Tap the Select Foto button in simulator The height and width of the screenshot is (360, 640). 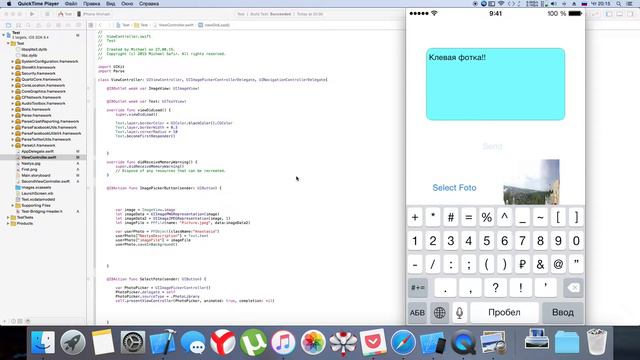pos(454,188)
